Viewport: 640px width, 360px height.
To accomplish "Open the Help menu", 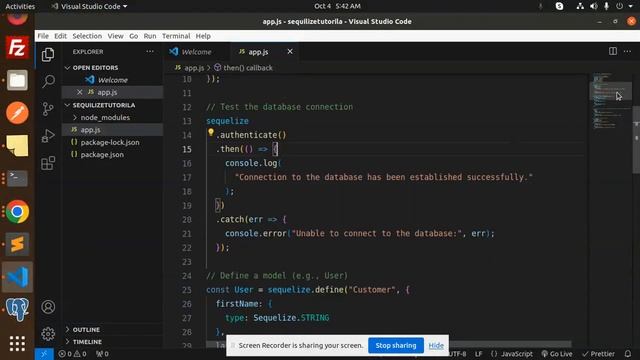I will pyautogui.click(x=203, y=36).
